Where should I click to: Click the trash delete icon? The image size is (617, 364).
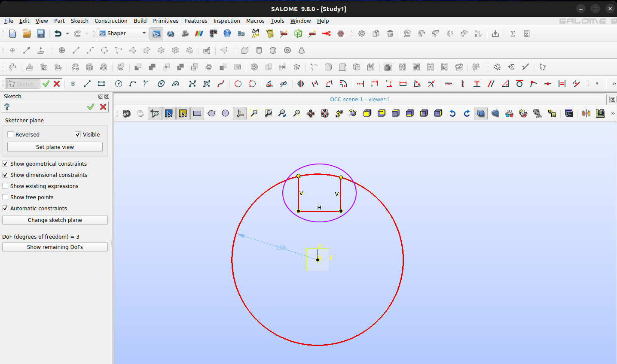[390, 33]
